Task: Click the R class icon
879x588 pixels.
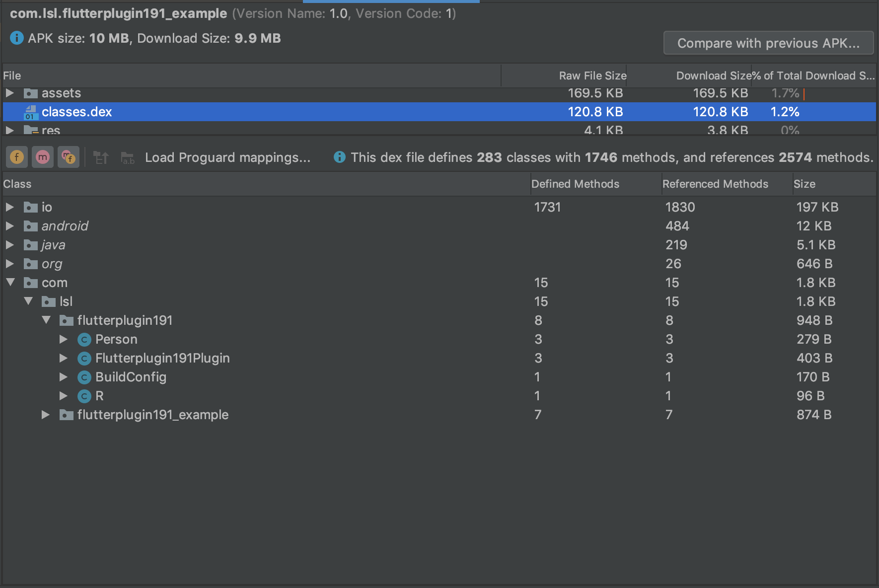Action: 84,396
